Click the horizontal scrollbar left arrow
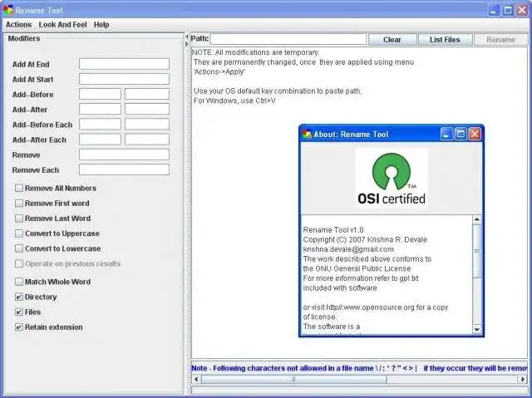The height and width of the screenshot is (398, 532). [x=196, y=380]
